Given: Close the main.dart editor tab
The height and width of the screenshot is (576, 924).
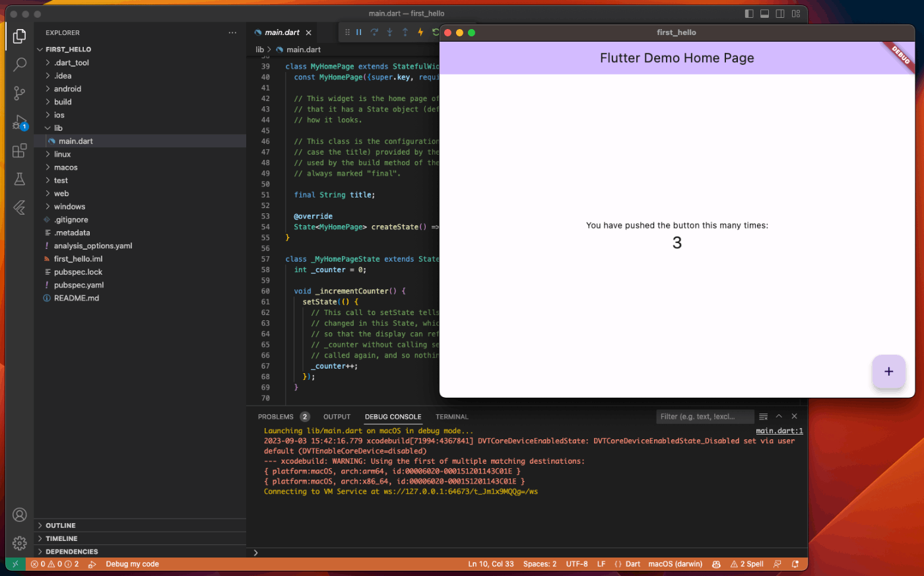Looking at the screenshot, I should pyautogui.click(x=308, y=32).
